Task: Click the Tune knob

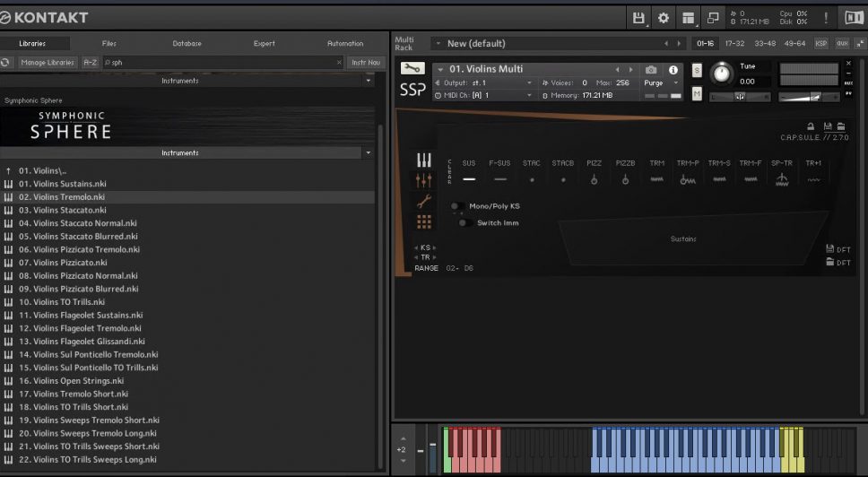Action: 721,73
